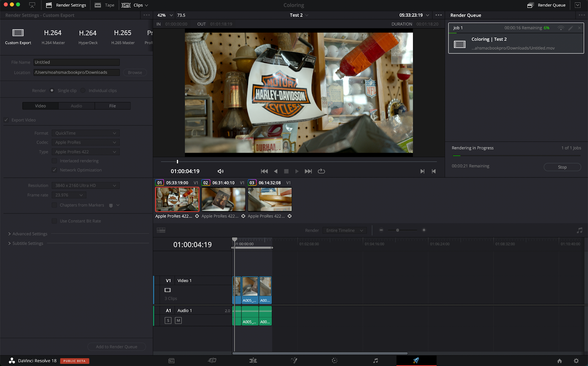Screen dimensions: 588x366
Task: Jump to last frame of timeline
Action: (308, 171)
